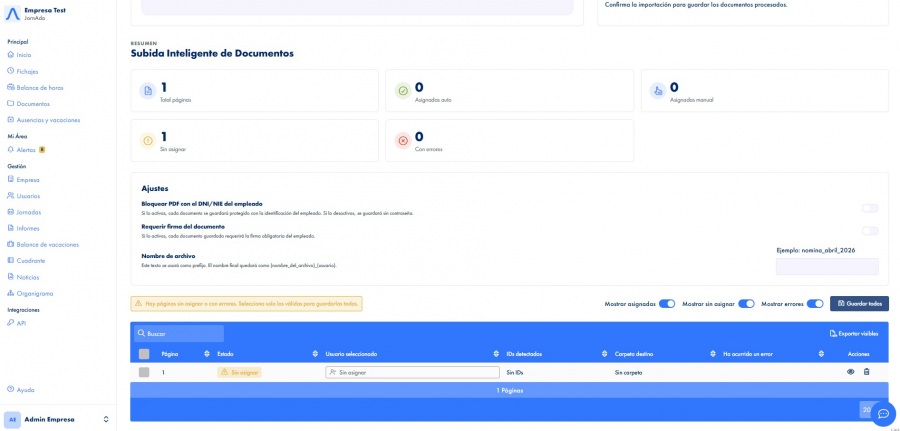Focus the Nombre de archivo input field
This screenshot has height=431, width=900.
click(827, 266)
